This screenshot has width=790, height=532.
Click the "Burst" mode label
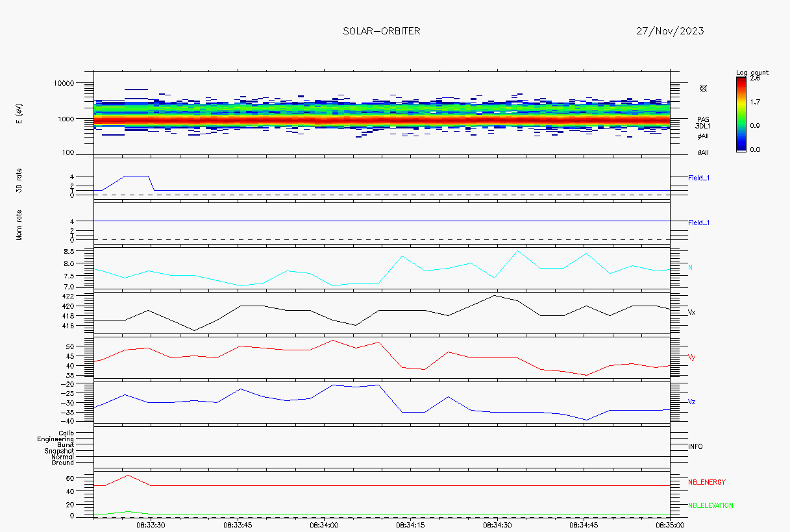(66, 445)
